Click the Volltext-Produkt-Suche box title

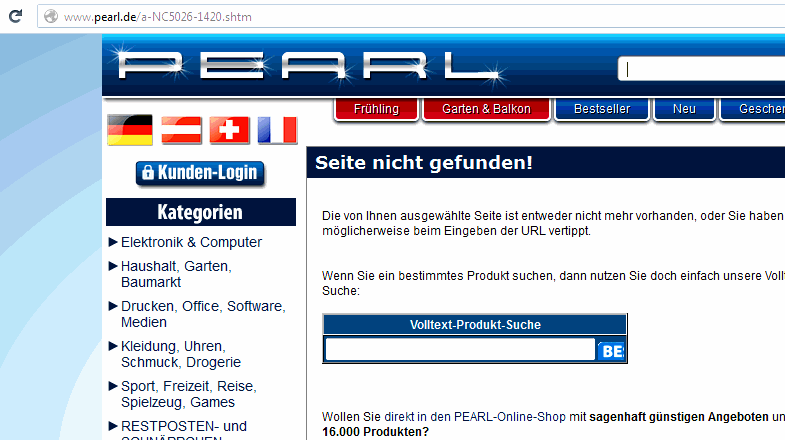[475, 324]
